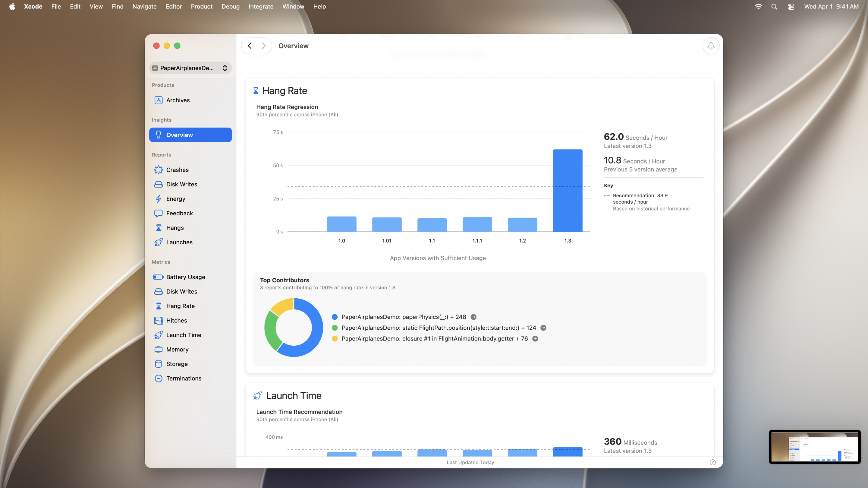Go back with the left chevron
The width and height of the screenshot is (868, 488).
point(250,46)
